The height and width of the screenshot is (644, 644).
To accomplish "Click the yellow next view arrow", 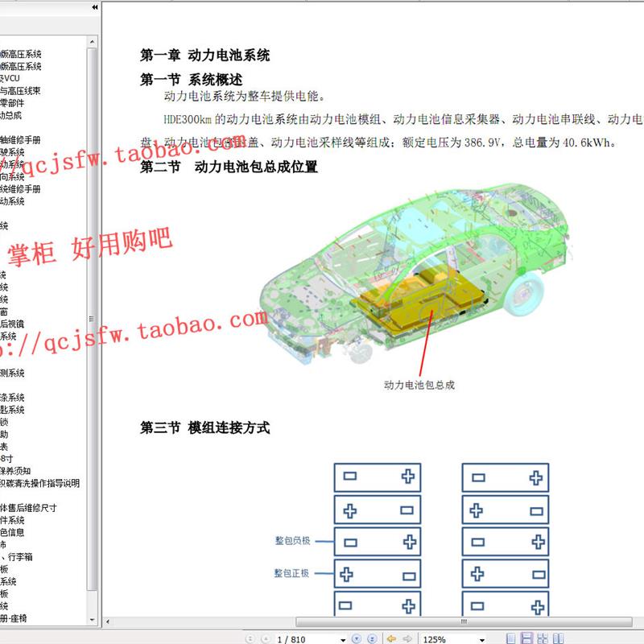I will [x=408, y=636].
